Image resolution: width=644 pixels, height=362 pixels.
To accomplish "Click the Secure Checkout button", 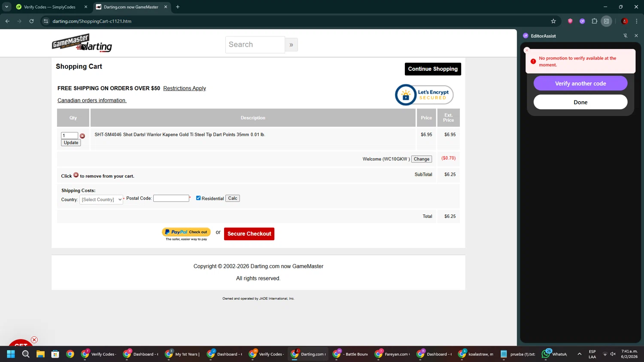I will point(249,234).
